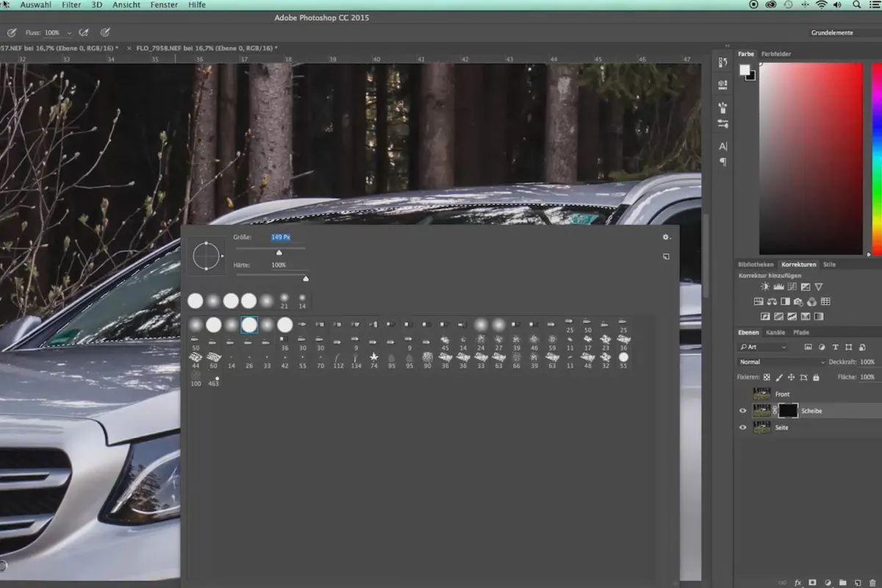This screenshot has width=882, height=588.
Task: Switch to the Stile tab
Action: pyautogui.click(x=829, y=264)
